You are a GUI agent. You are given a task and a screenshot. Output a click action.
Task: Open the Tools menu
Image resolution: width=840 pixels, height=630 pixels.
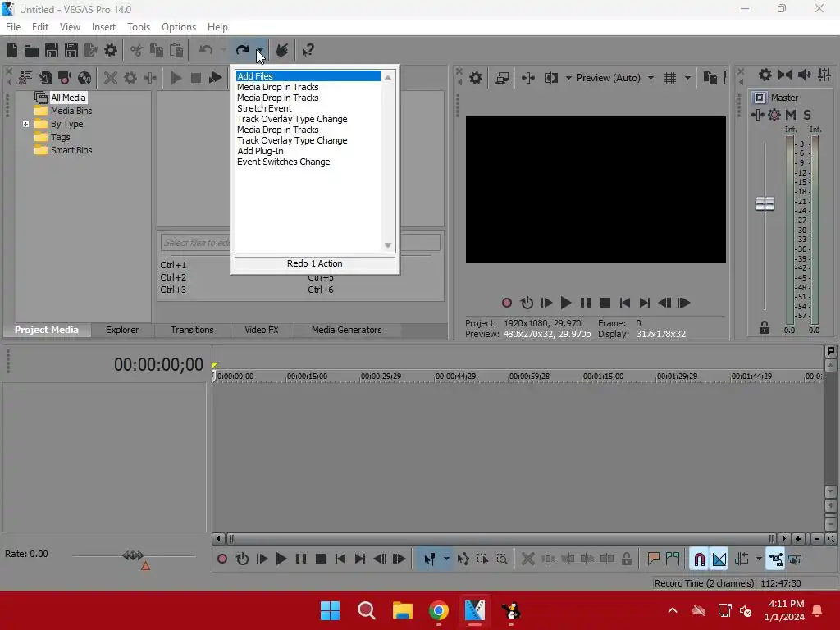click(139, 27)
